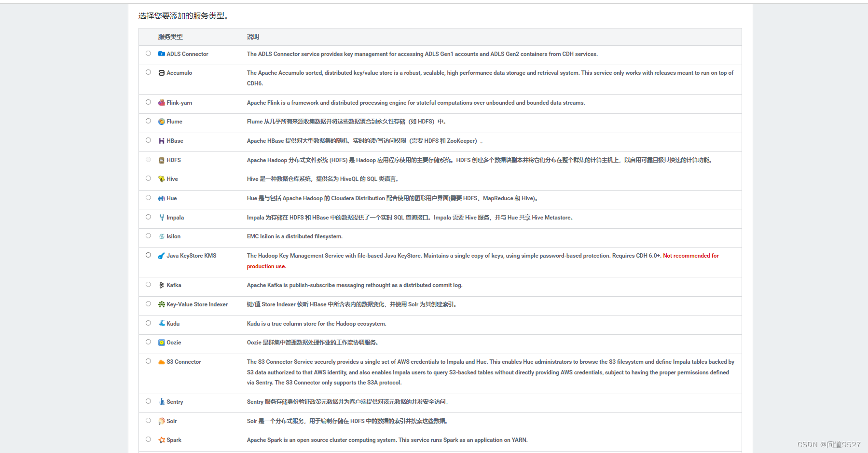Image resolution: width=868 pixels, height=453 pixels.
Task: Click the Flink-yarn squirrel icon
Action: coord(162,103)
